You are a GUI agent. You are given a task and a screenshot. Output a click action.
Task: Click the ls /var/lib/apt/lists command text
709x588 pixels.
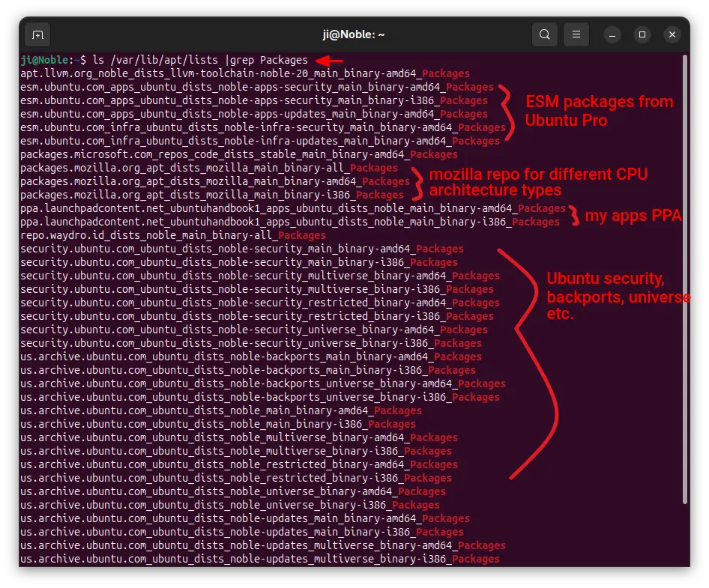pos(156,60)
